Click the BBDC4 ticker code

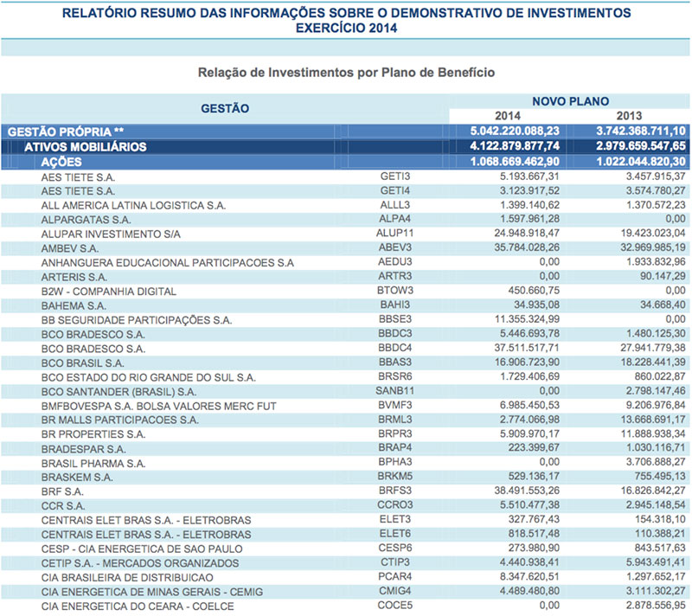click(x=395, y=349)
